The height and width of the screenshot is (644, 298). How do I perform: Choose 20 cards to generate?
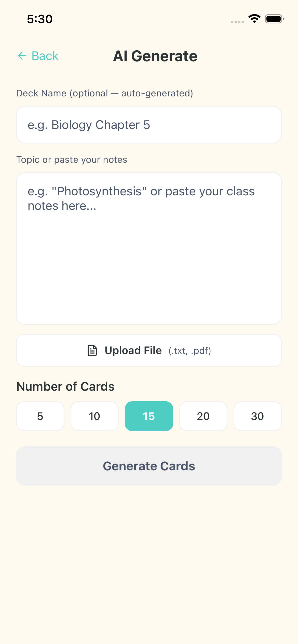203,416
